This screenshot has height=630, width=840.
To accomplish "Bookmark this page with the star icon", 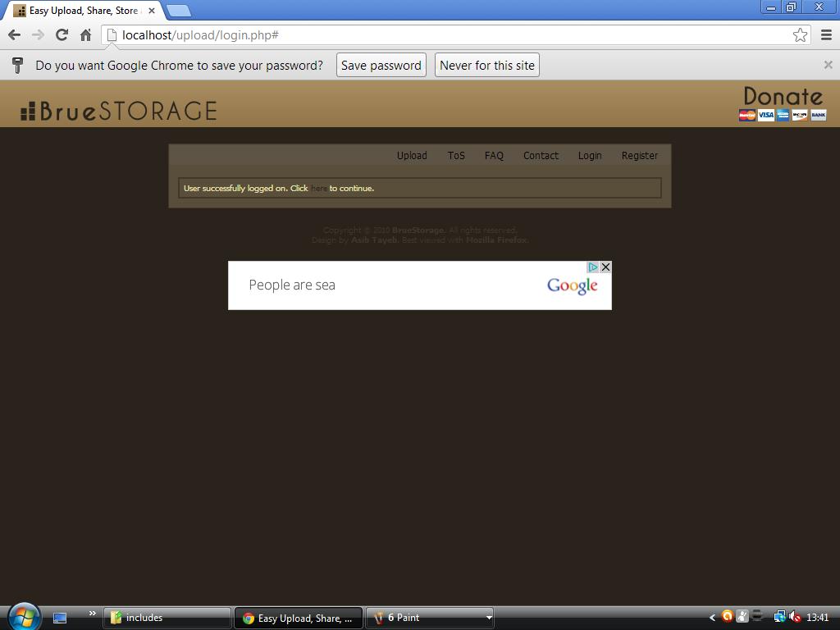I will click(x=800, y=35).
